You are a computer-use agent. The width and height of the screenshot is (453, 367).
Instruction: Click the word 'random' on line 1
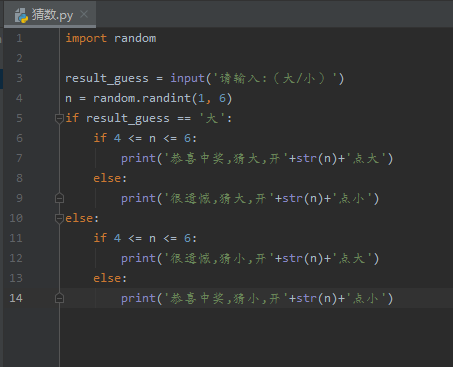(x=135, y=38)
